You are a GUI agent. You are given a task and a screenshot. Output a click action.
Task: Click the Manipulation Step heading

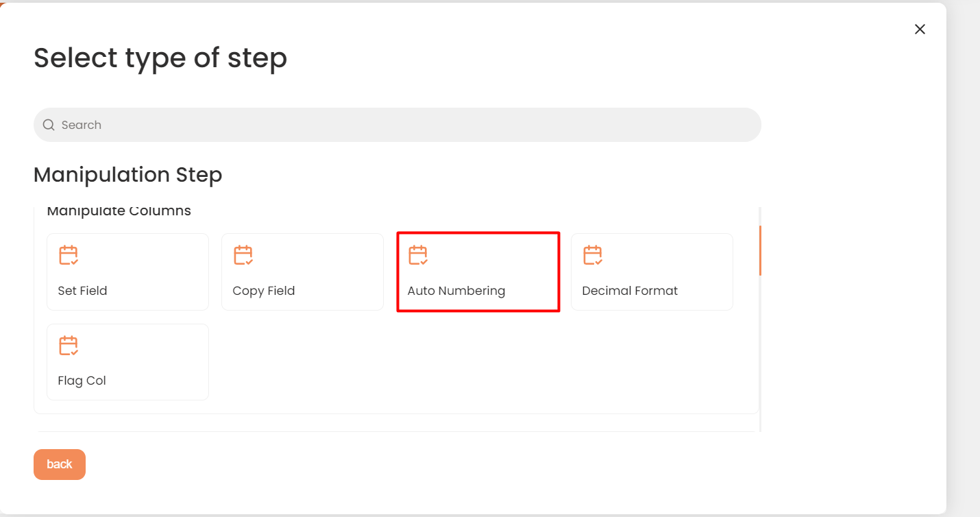[x=127, y=175]
